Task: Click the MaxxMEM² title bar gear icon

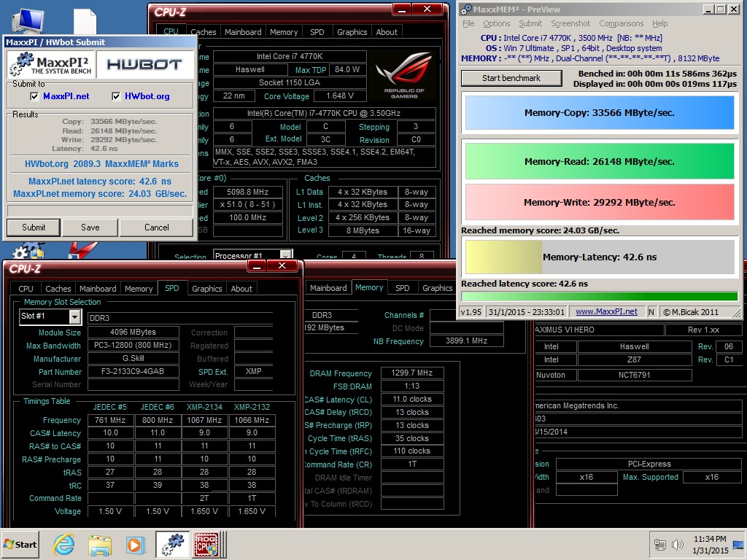Action: pyautogui.click(x=466, y=9)
